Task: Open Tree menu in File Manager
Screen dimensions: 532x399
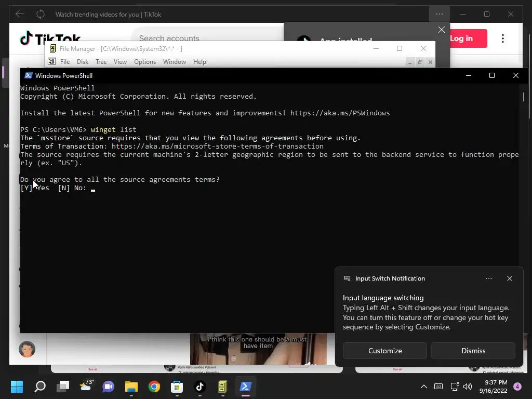Action: tap(101, 62)
